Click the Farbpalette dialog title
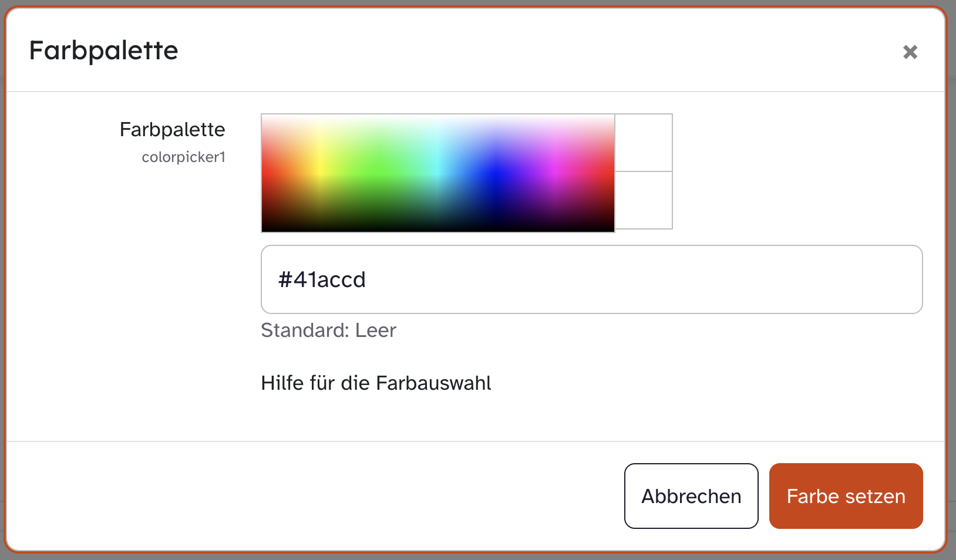Viewport: 956px width, 560px height. 103,50
